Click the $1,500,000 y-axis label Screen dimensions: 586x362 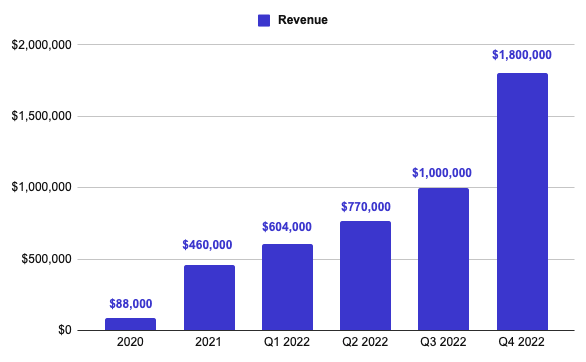coord(41,116)
